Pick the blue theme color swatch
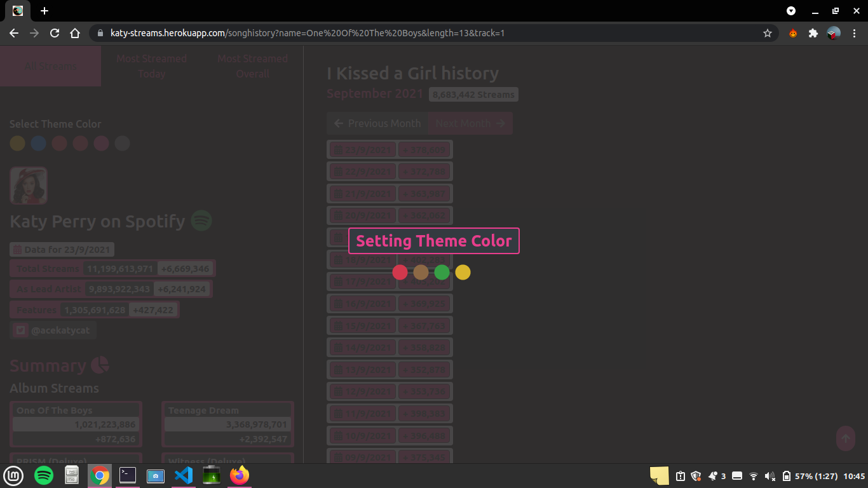 (39, 143)
